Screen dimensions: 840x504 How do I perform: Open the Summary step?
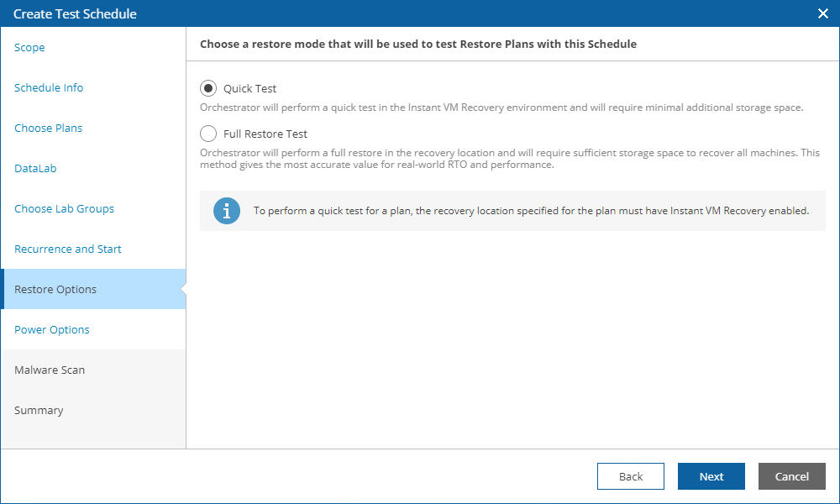[x=39, y=410]
